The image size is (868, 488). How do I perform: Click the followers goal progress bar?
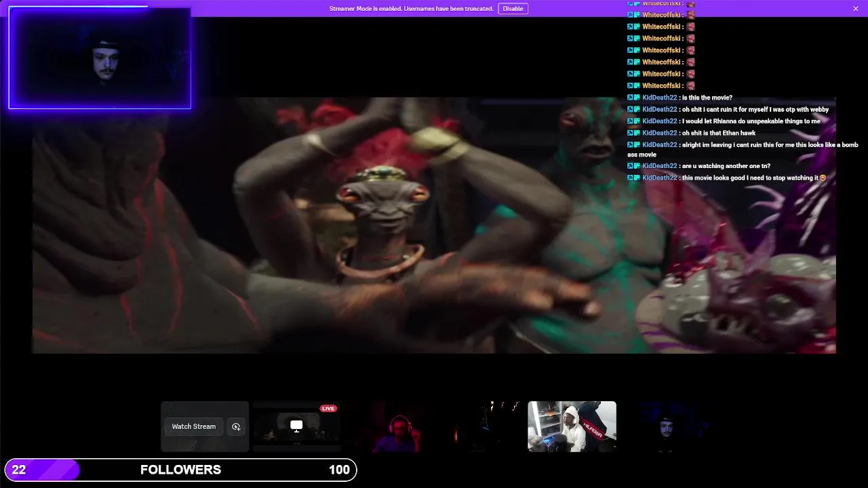coord(180,470)
